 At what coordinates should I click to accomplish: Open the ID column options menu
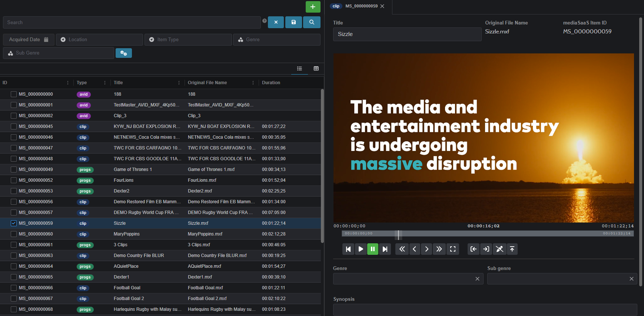pos(67,83)
